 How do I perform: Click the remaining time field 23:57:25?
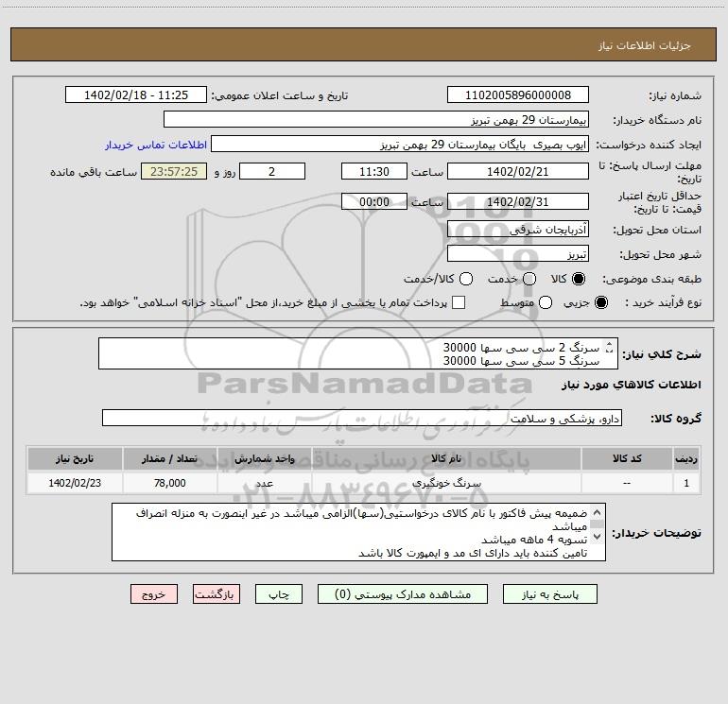coord(174,172)
